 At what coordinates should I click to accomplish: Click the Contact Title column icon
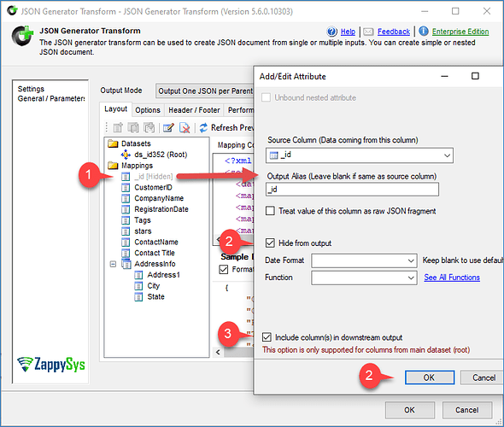point(126,253)
